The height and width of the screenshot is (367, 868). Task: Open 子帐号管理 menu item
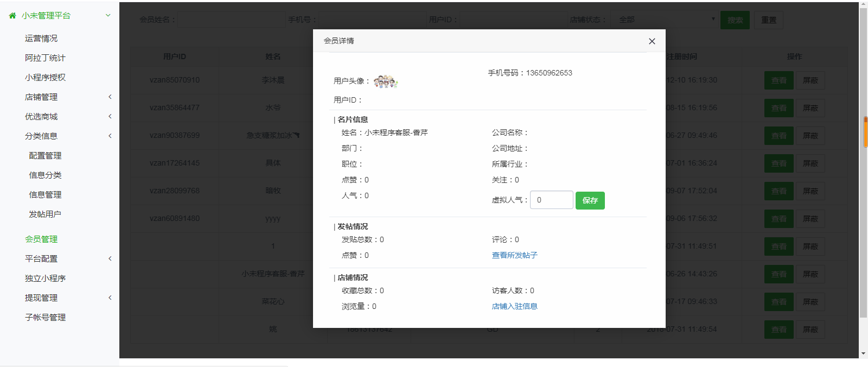click(x=45, y=318)
